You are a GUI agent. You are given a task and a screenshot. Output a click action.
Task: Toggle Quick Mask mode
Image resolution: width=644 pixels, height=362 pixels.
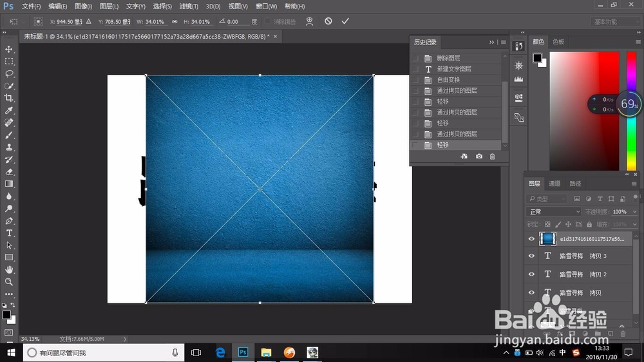coord(8,332)
